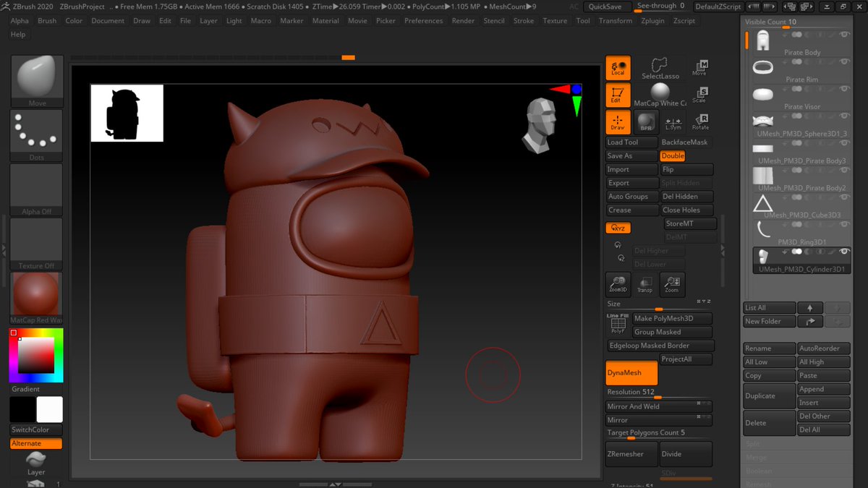Toggle BackfaceMask option

[x=686, y=142]
